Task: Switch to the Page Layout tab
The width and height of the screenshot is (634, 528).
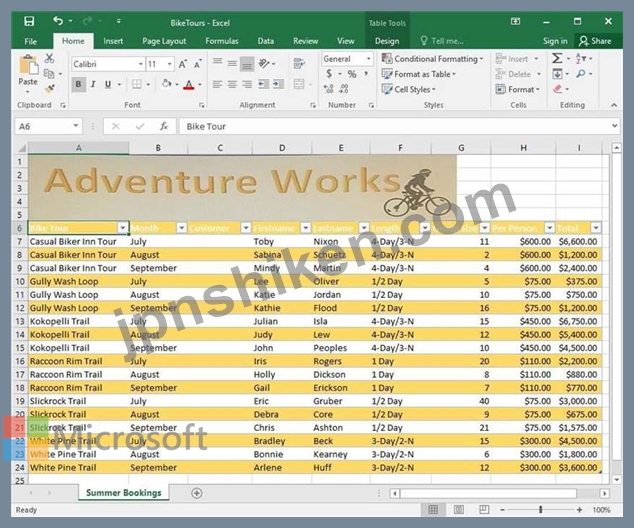Action: pyautogui.click(x=164, y=41)
